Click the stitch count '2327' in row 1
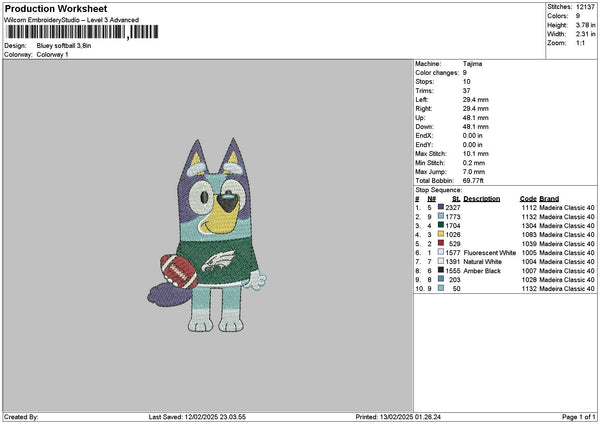600x424 pixels. pos(453,207)
